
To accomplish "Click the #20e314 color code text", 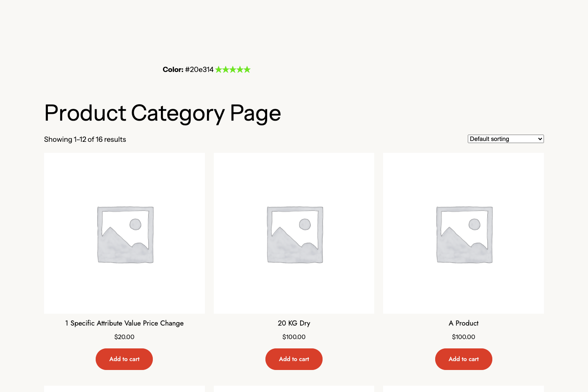I will (199, 69).
